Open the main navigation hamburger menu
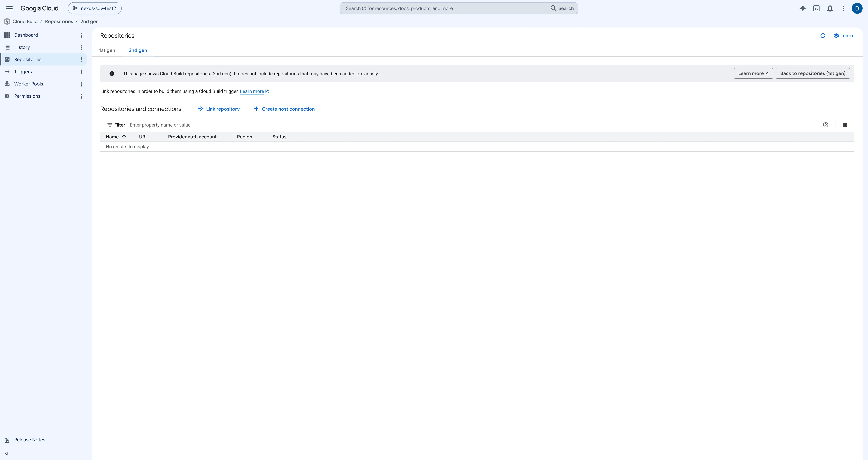The width and height of the screenshot is (868, 460). [x=9, y=8]
